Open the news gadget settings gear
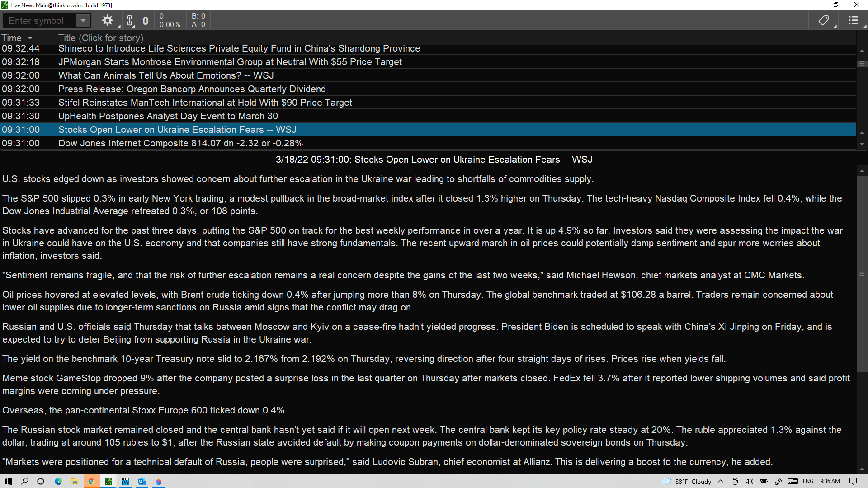868x488 pixels. click(x=108, y=21)
